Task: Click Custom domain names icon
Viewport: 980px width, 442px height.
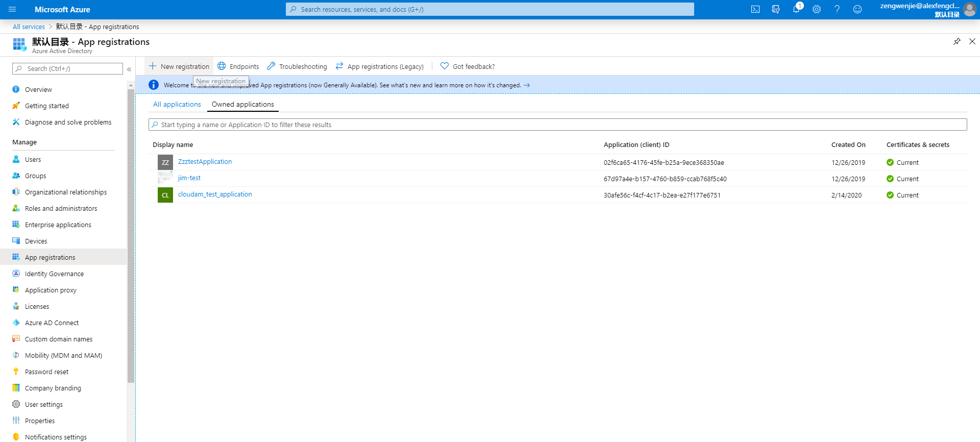Action: tap(16, 339)
